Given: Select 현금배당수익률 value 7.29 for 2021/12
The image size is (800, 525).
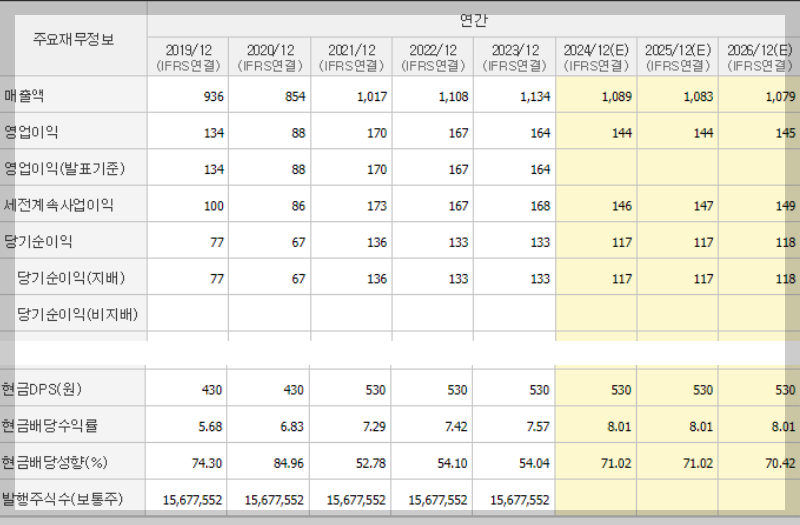Looking at the screenshot, I should (374, 427).
